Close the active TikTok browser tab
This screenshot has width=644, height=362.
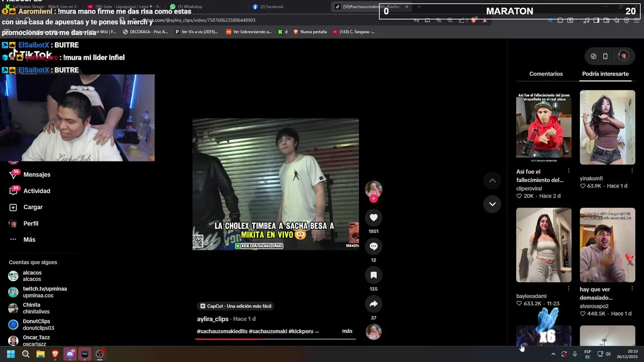tap(407, 7)
